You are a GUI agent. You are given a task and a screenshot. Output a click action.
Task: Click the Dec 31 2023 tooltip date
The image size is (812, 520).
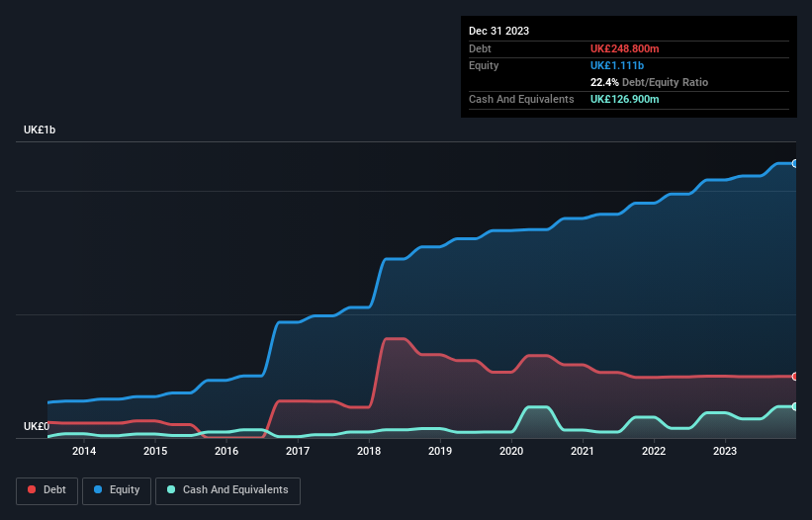click(498, 31)
